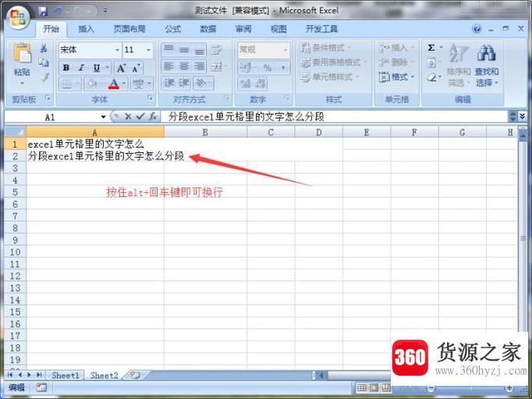Open font size dropdown 11
This screenshot has height=399, width=532.
click(148, 50)
